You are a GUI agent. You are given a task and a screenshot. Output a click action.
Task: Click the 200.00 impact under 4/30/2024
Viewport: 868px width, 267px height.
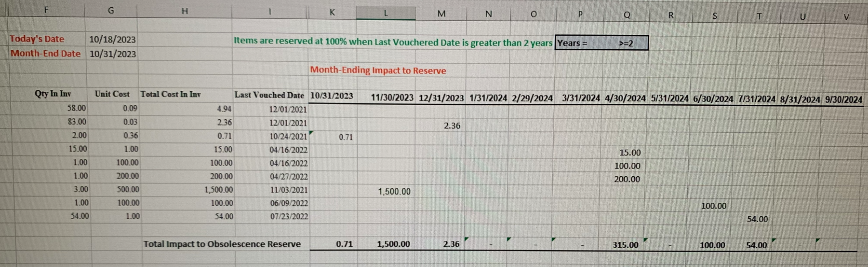coord(627,179)
